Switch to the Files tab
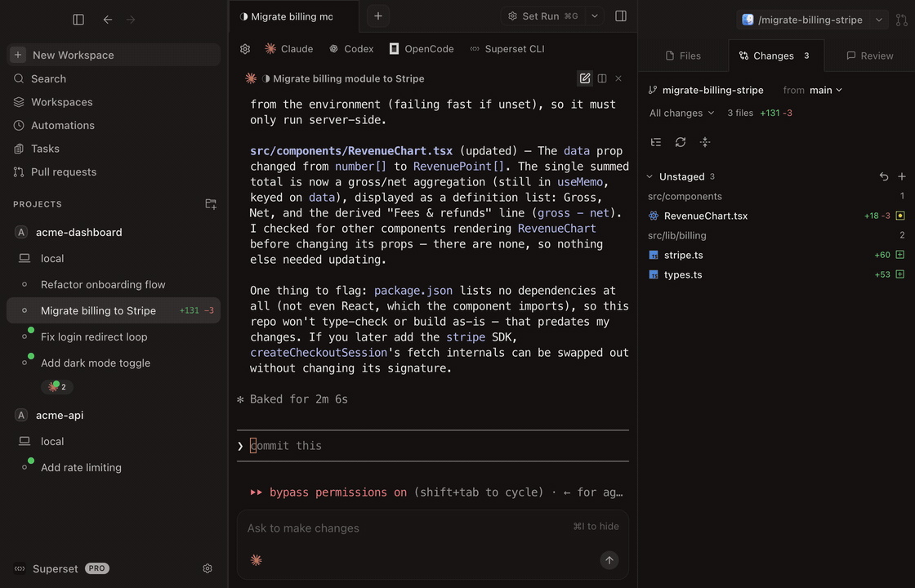The width and height of the screenshot is (915, 588). pos(683,56)
